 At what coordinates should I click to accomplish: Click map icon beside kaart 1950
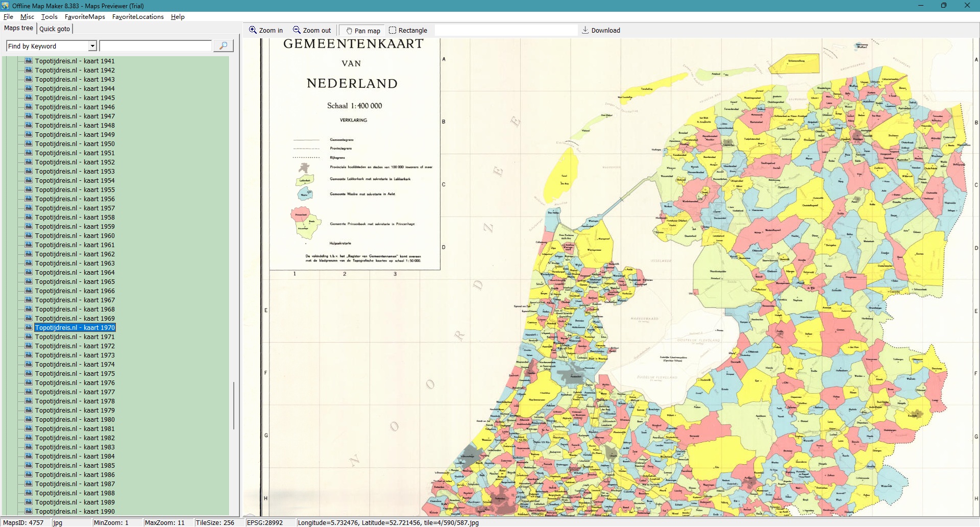point(29,144)
